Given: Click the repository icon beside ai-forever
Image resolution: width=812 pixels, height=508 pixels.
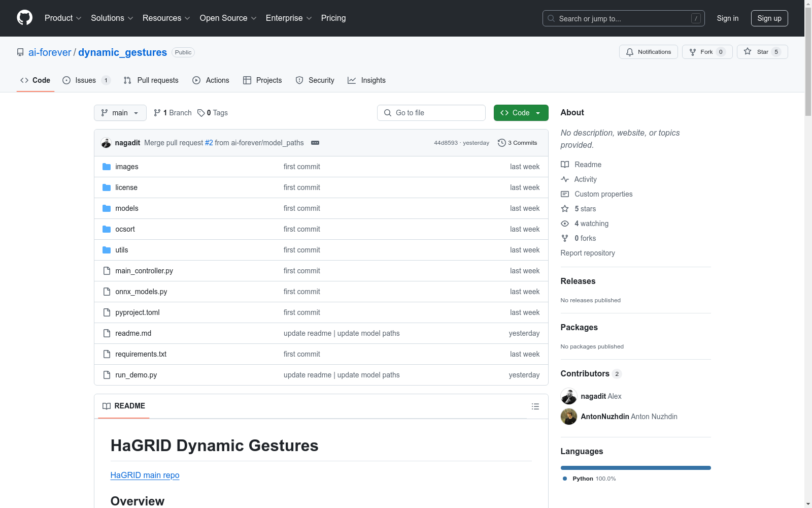Looking at the screenshot, I should click(x=20, y=52).
